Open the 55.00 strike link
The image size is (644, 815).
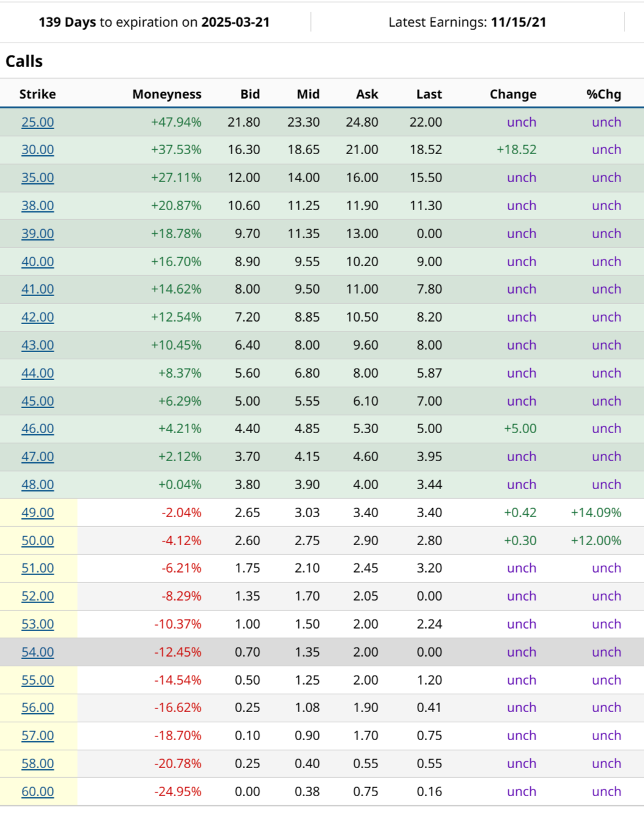38,680
